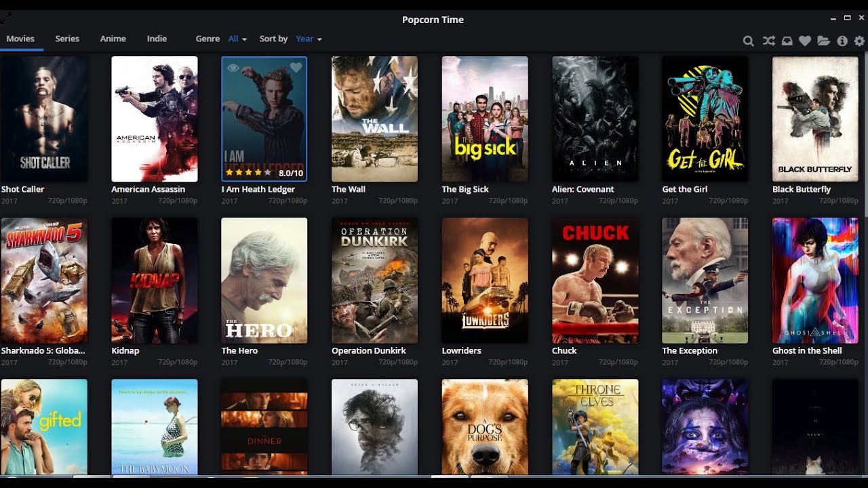
Task: Click the Lowriders title text
Action: tap(462, 351)
